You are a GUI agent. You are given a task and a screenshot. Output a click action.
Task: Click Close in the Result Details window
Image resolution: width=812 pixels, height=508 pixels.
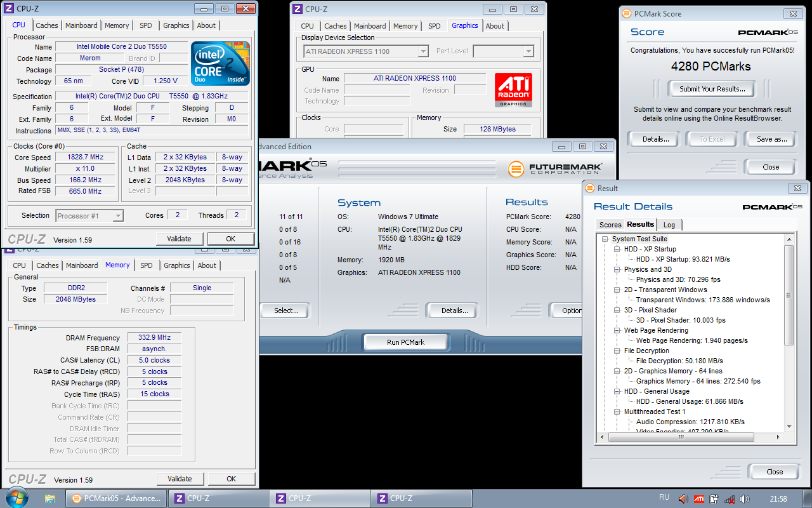point(774,472)
